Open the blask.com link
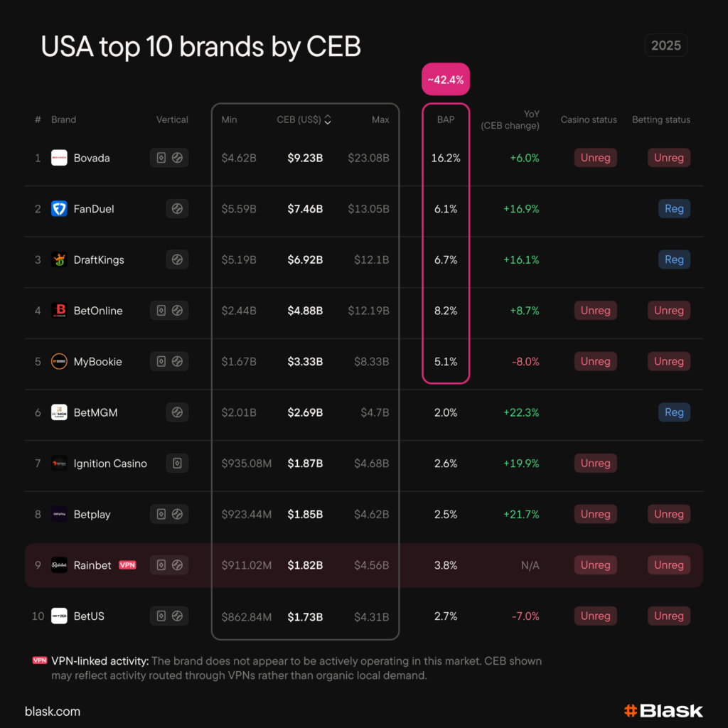 pos(53,711)
